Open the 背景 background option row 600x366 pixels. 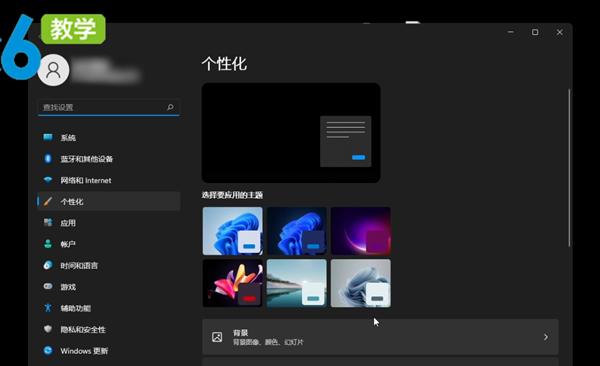pos(380,337)
